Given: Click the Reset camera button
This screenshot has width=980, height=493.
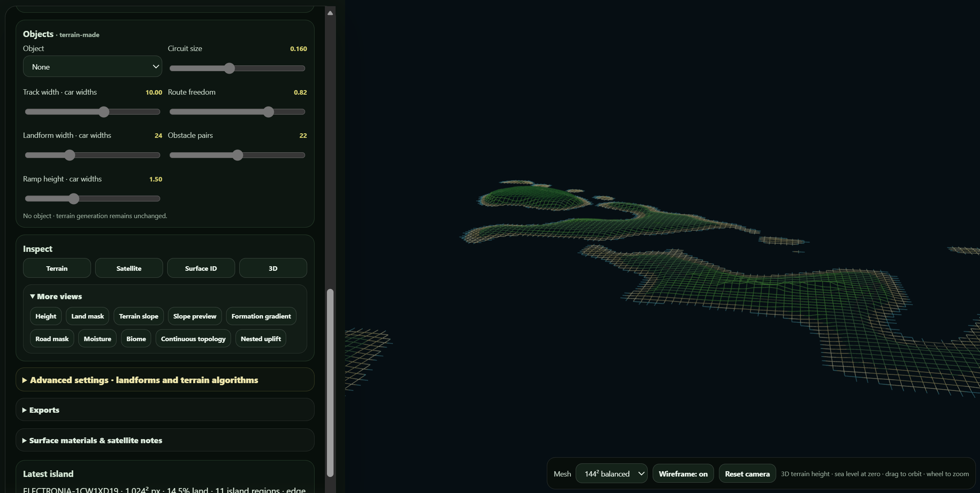Looking at the screenshot, I should 747,474.
